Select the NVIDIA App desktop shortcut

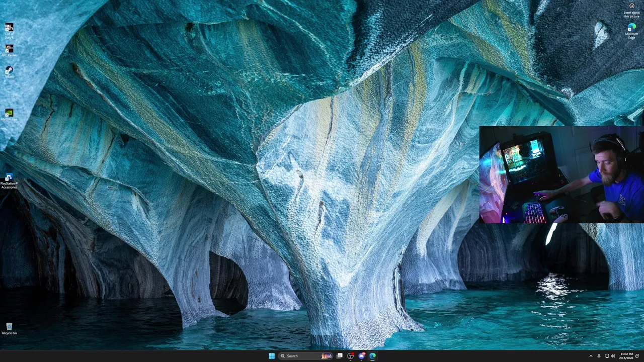tap(9, 115)
